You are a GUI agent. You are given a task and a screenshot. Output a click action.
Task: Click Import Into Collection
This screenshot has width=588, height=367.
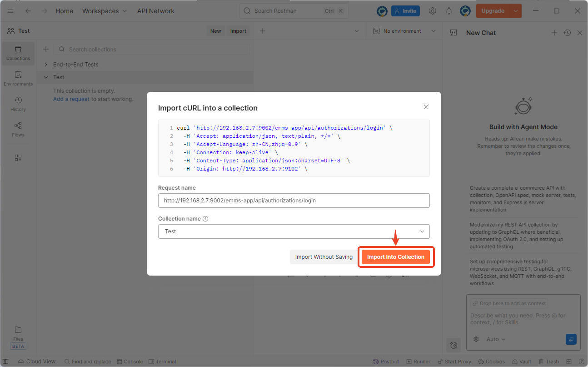tap(396, 257)
